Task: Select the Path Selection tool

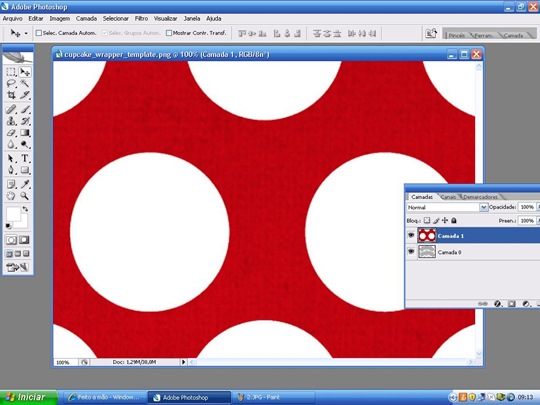Action: point(11,158)
